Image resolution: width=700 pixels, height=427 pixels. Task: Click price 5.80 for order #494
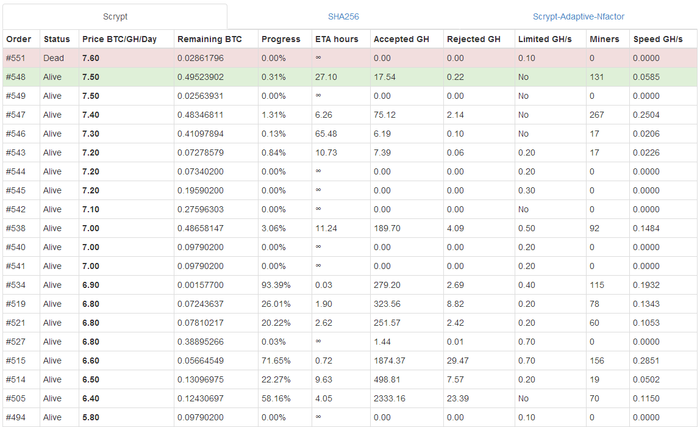click(91, 417)
